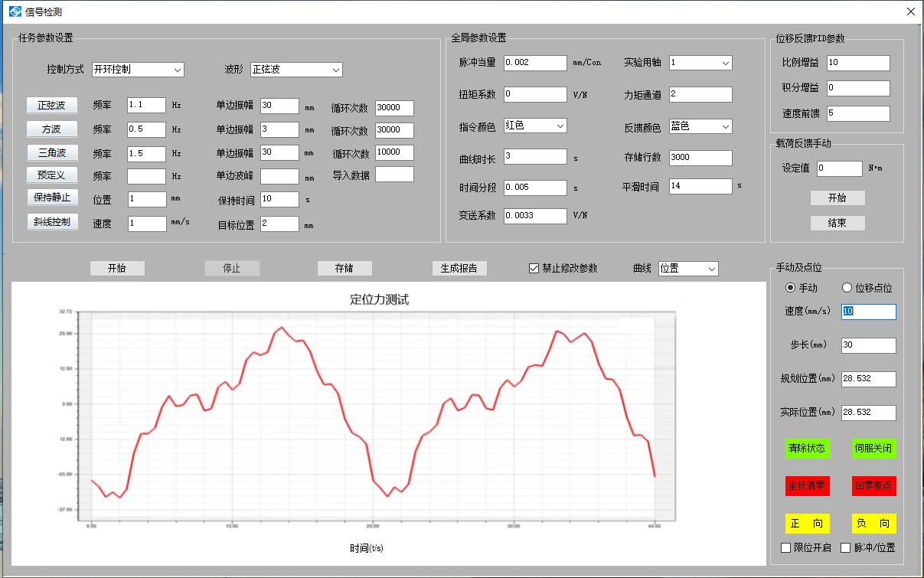
Task: Open the 曲线 dropdown showing 位置
Action: point(688,269)
